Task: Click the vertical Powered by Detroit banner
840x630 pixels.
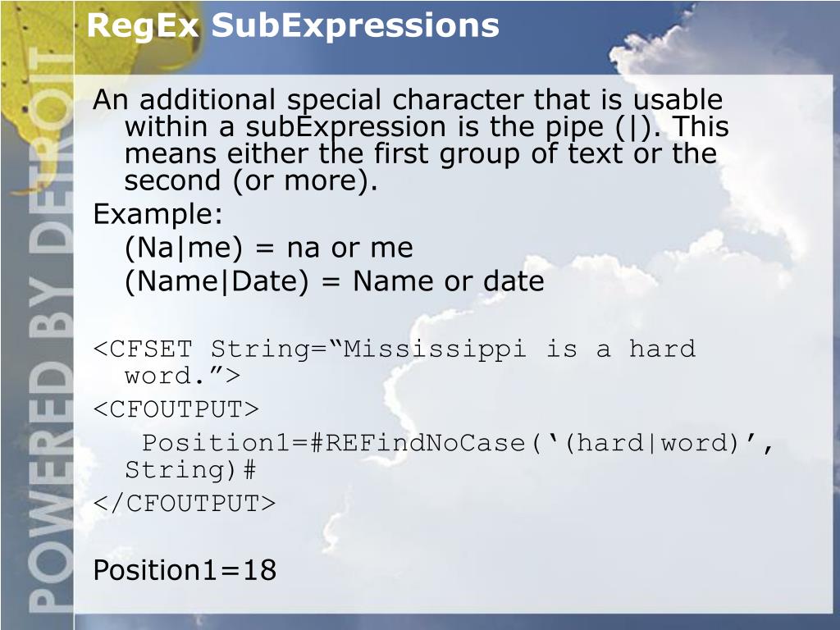Action: pos(50,332)
